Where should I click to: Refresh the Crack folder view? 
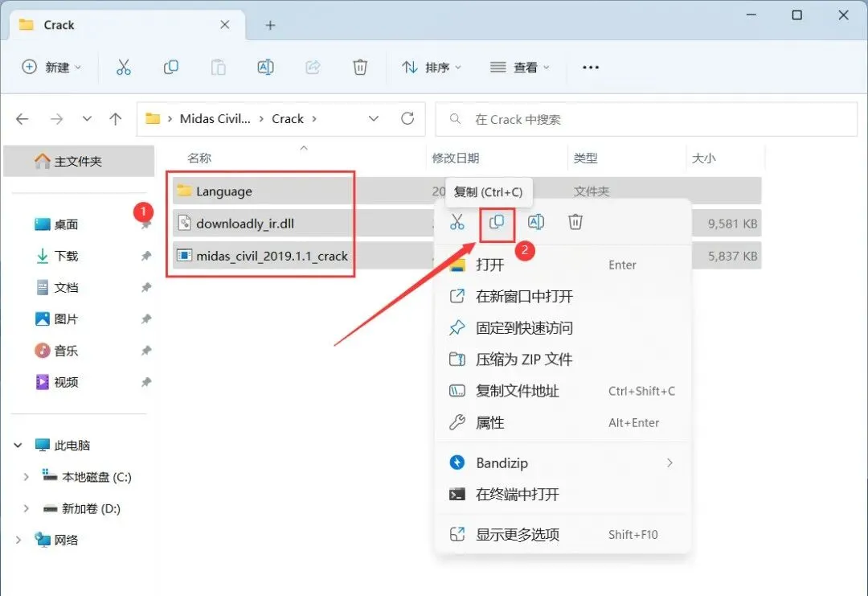[407, 118]
